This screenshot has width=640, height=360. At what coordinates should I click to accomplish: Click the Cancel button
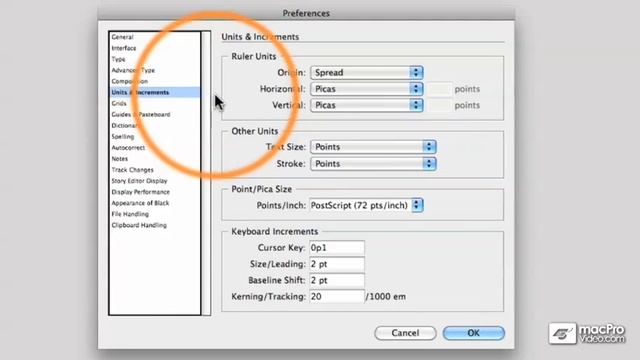(405, 333)
